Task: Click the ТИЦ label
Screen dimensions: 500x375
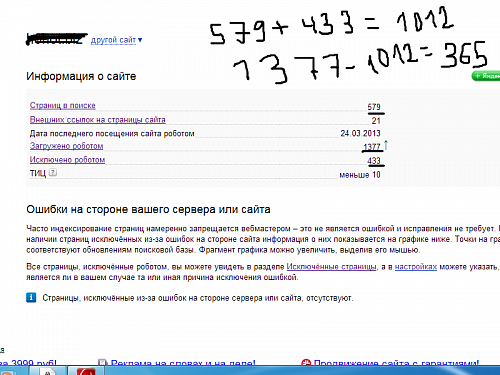Action: [38, 173]
